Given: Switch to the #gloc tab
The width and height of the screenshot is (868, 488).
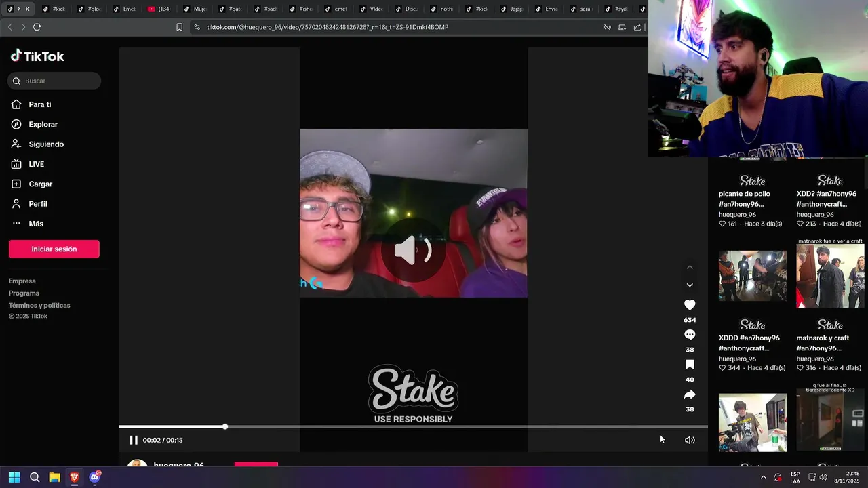Looking at the screenshot, I should [90, 9].
